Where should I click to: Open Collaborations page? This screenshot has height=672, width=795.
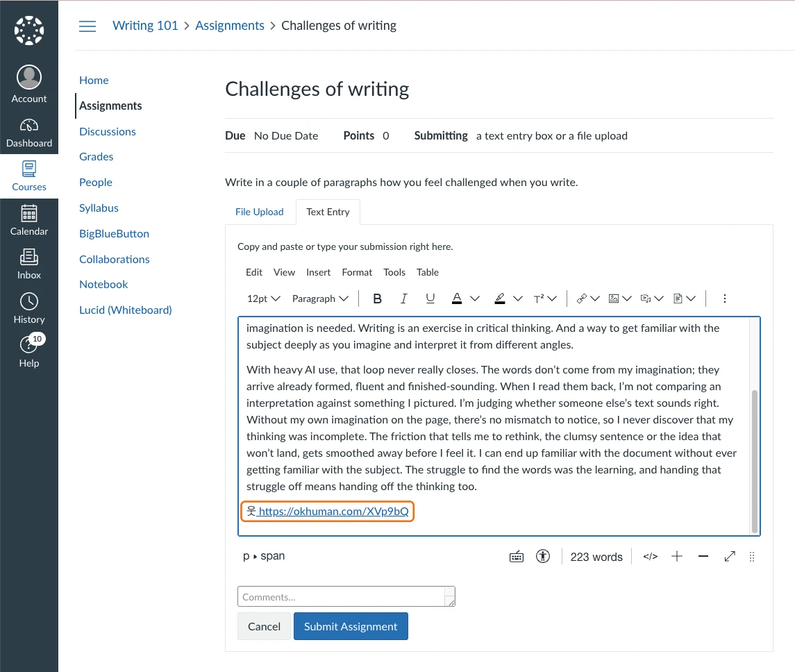[x=115, y=260]
